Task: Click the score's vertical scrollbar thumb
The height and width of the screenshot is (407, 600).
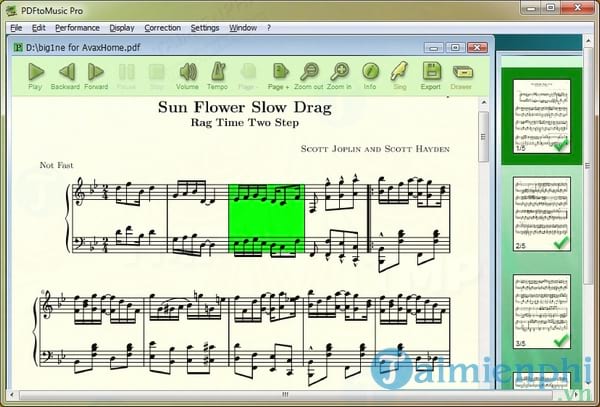Action: pos(484,137)
